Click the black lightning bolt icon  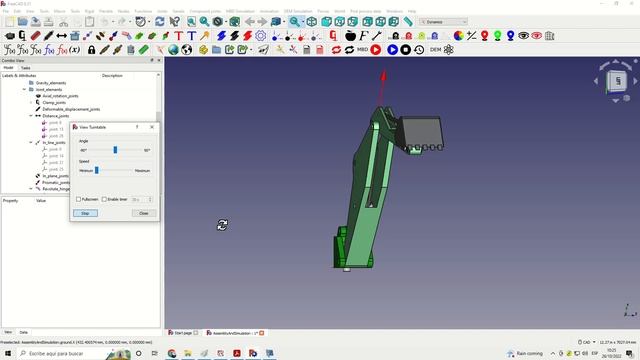point(234,36)
